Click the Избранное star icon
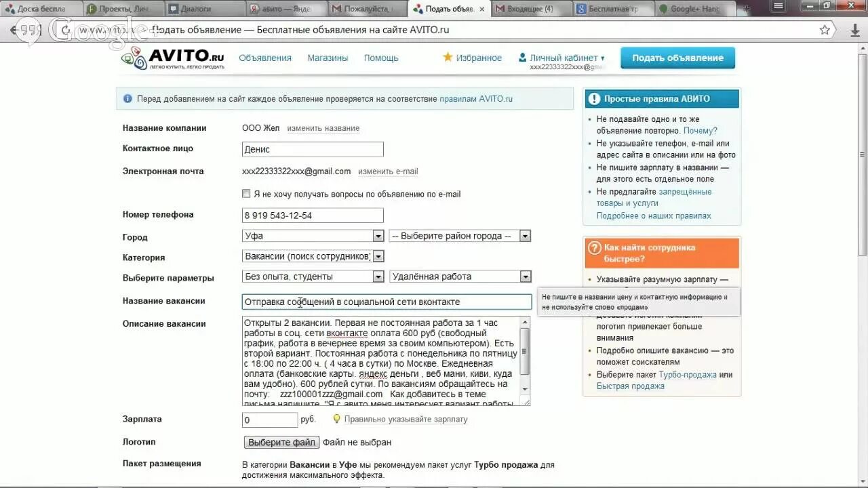Image resolution: width=868 pixels, height=488 pixels. pyautogui.click(x=448, y=57)
